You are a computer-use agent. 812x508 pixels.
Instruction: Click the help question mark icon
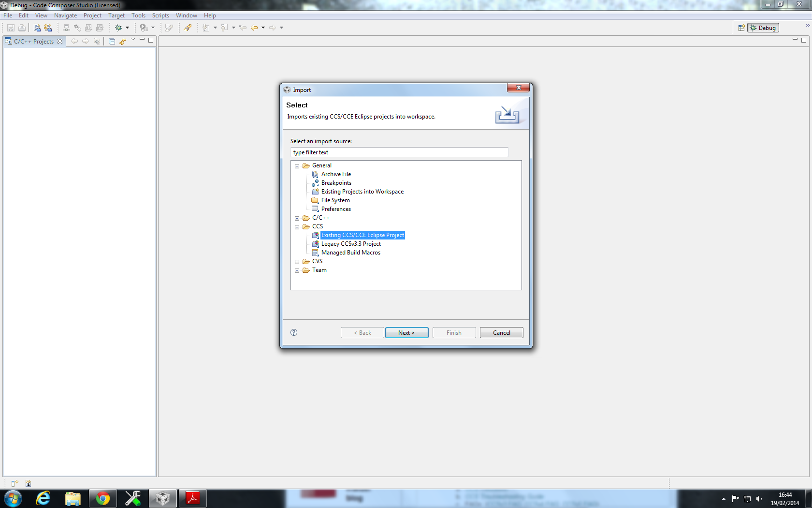point(294,332)
